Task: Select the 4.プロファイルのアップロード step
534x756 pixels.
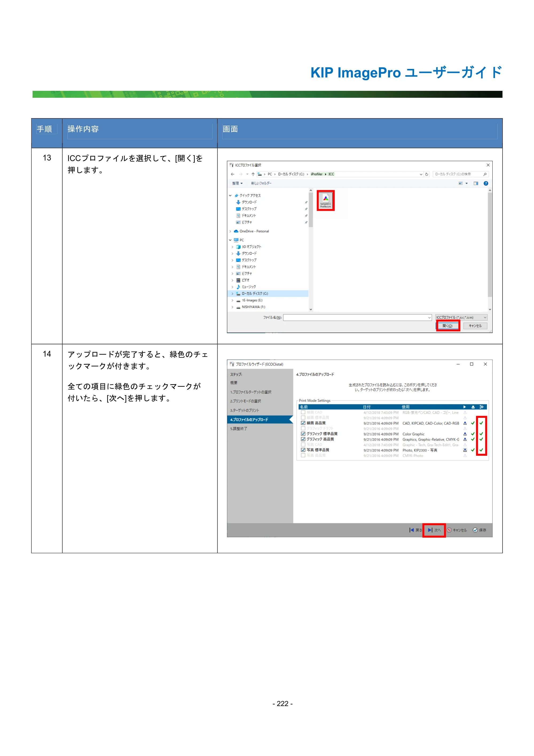Action: tap(260, 419)
